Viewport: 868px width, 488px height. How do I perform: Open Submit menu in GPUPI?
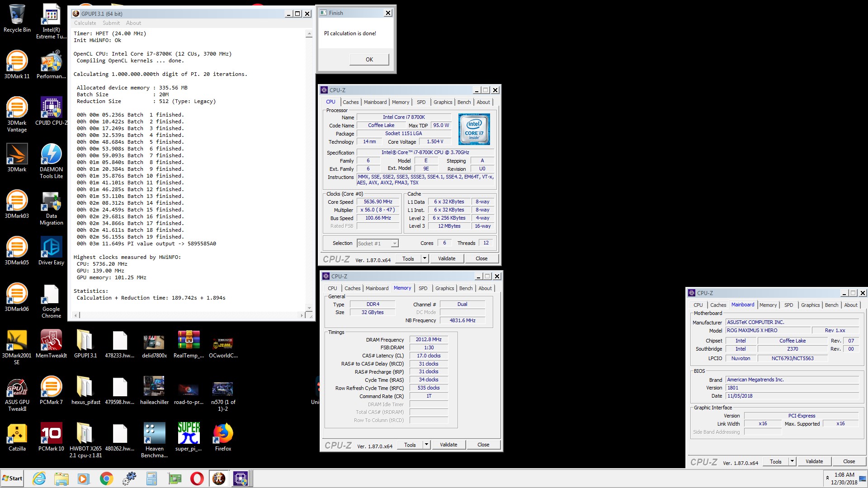(111, 23)
